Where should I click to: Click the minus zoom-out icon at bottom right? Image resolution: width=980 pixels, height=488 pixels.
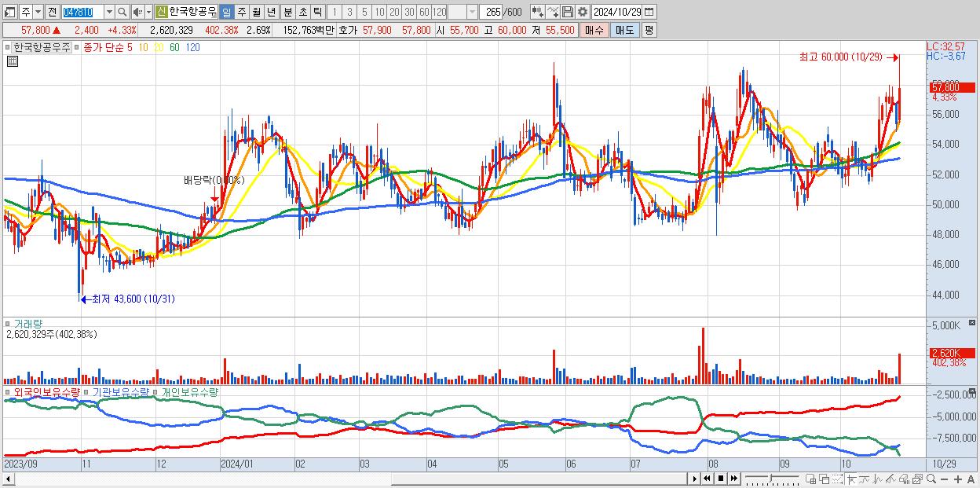944,479
